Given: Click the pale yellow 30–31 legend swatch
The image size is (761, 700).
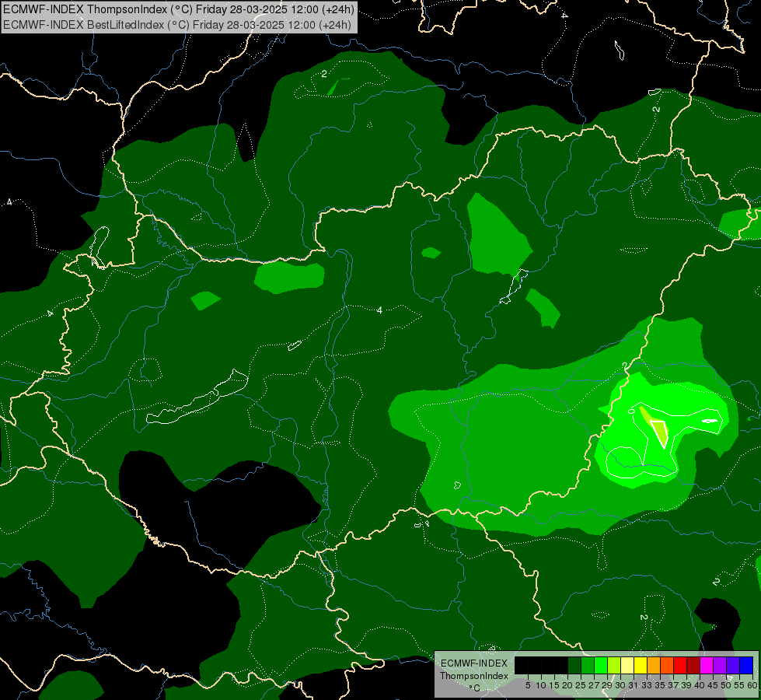Looking at the screenshot, I should tap(627, 665).
